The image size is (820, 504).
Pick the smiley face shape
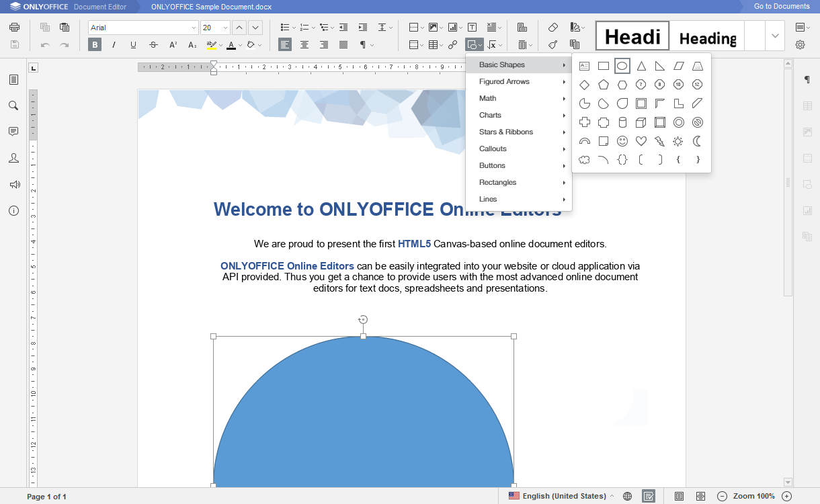point(622,141)
